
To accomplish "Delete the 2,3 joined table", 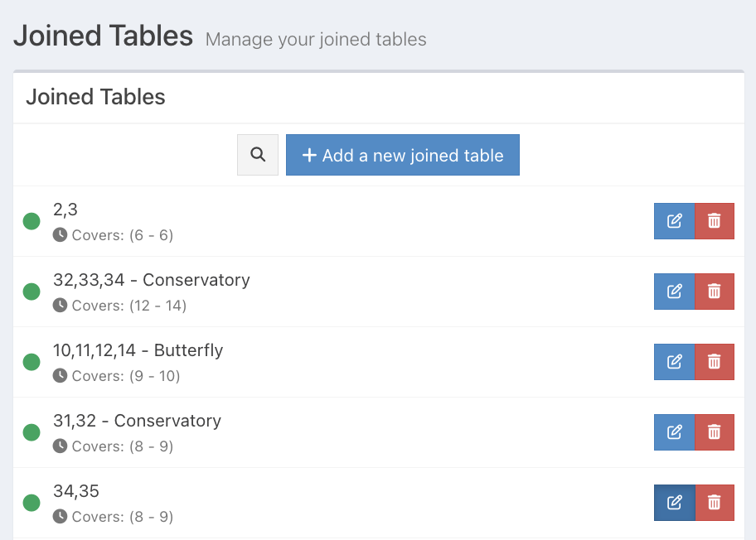I will point(714,221).
